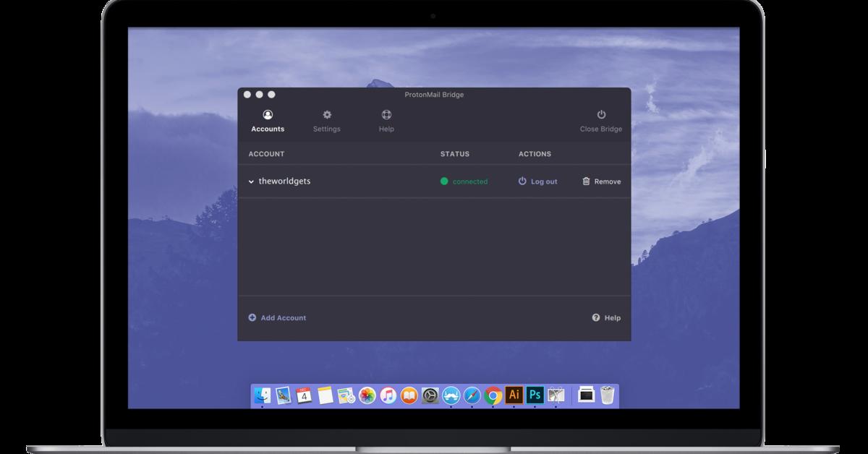
Task: Open Preview from the dock
Action: [x=283, y=395]
